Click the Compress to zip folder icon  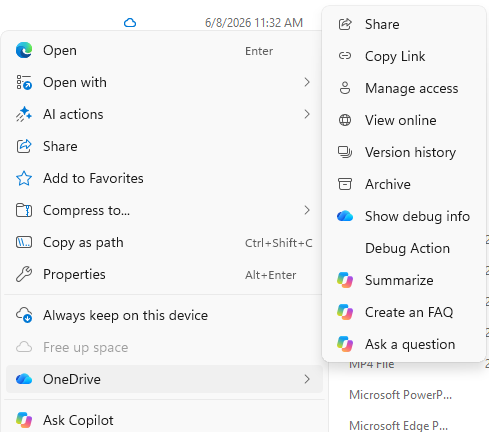click(24, 210)
